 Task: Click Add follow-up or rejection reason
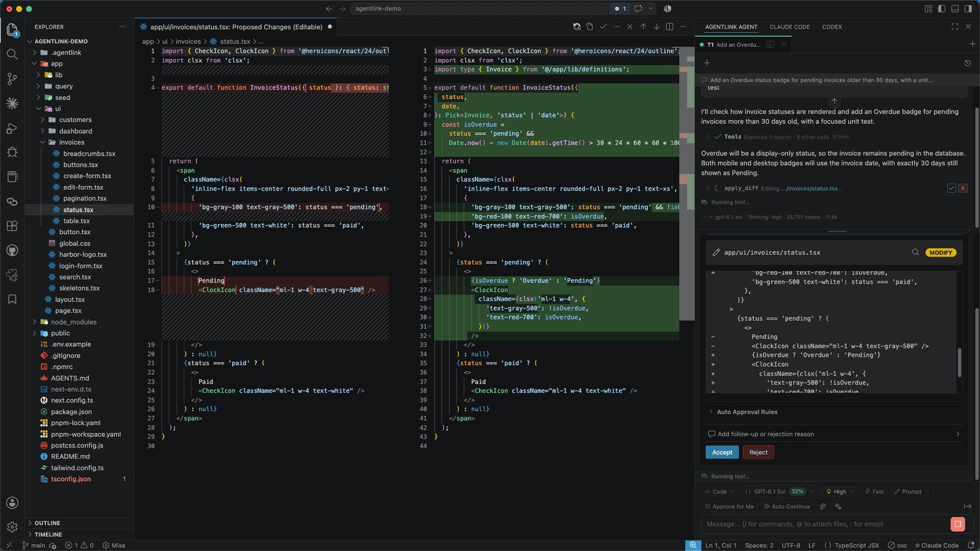click(834, 434)
